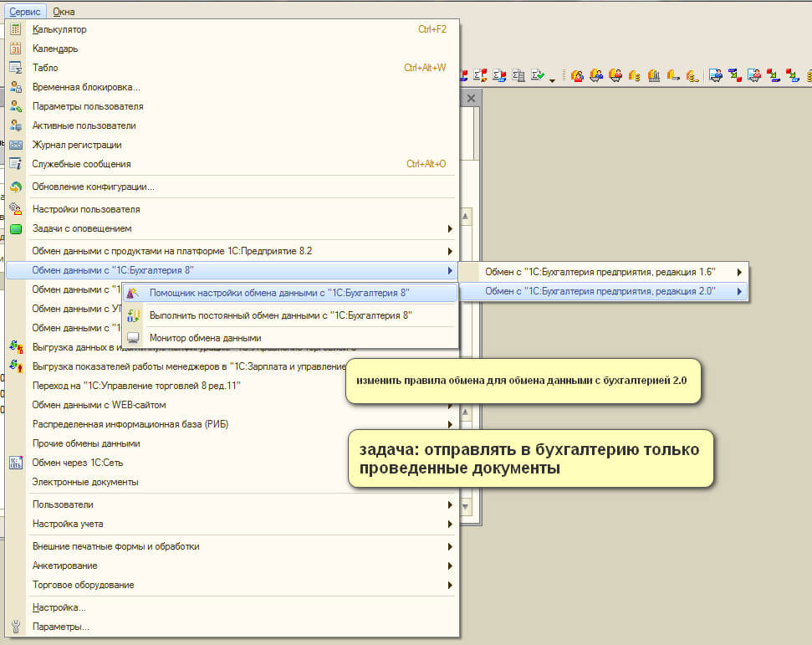Run Выполнить постоянный обмен данными
This screenshot has width=812, height=645.
point(280,315)
